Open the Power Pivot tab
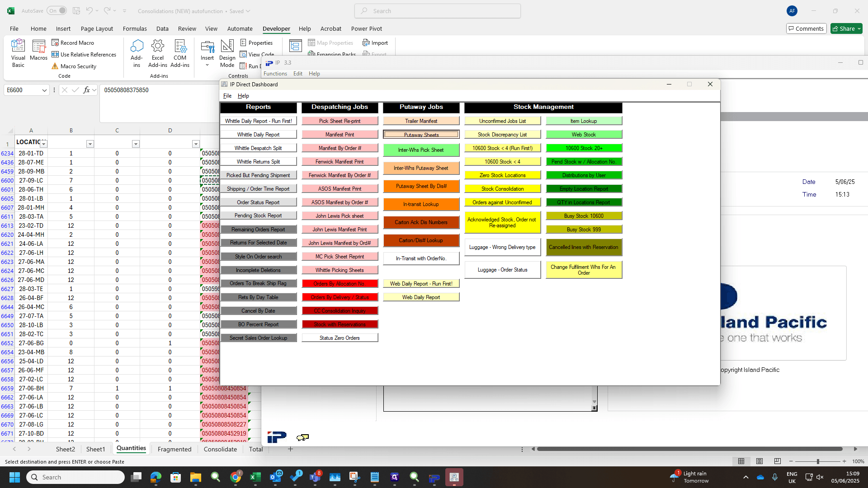Screen dimensions: 868x488 pyautogui.click(x=366, y=28)
